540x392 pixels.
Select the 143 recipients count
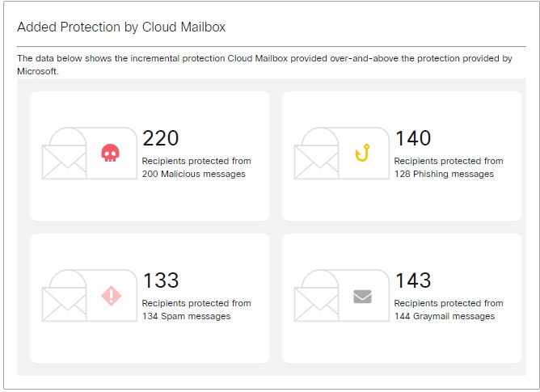413,280
